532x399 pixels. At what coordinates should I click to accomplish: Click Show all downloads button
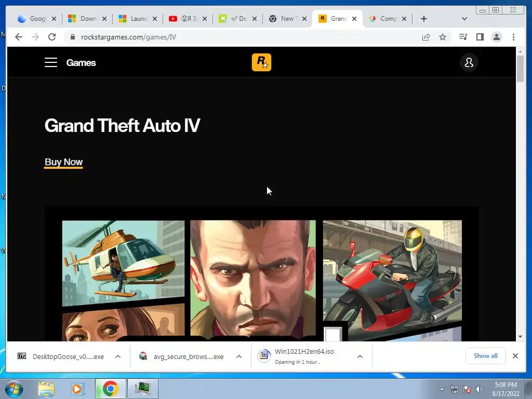click(486, 356)
